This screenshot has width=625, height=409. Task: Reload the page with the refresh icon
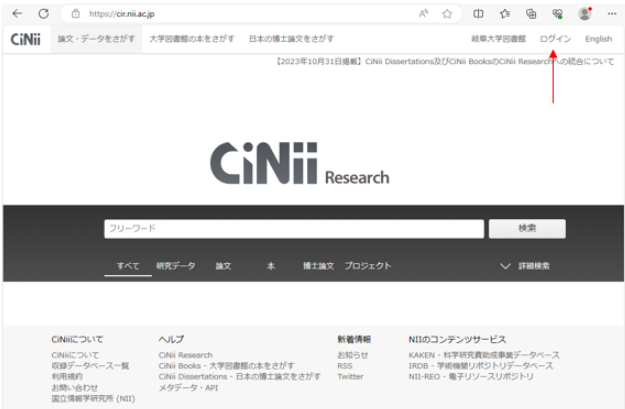tap(43, 14)
